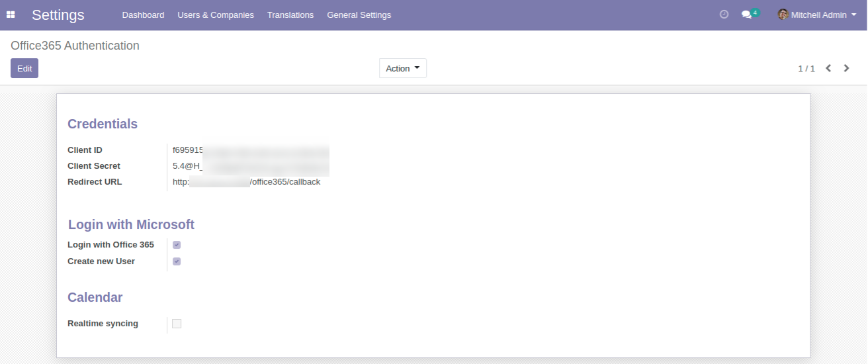Click the 1 / 1 pager counter

(x=806, y=69)
